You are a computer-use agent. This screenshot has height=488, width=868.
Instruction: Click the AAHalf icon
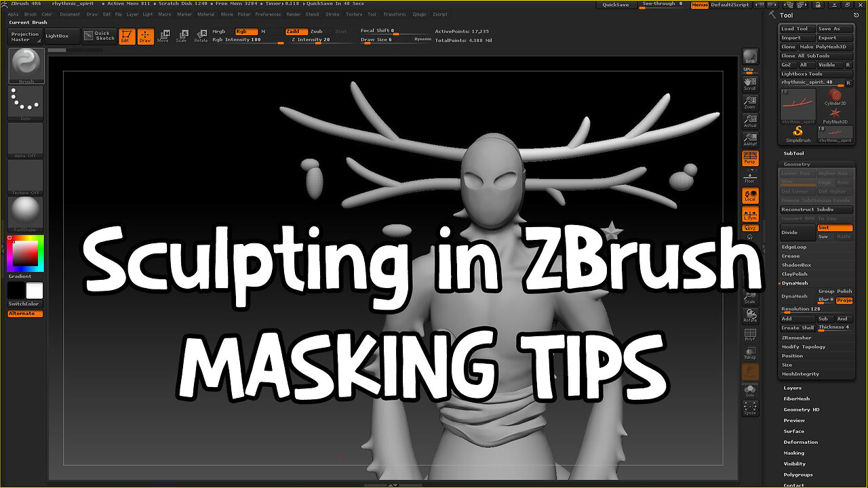coord(750,139)
